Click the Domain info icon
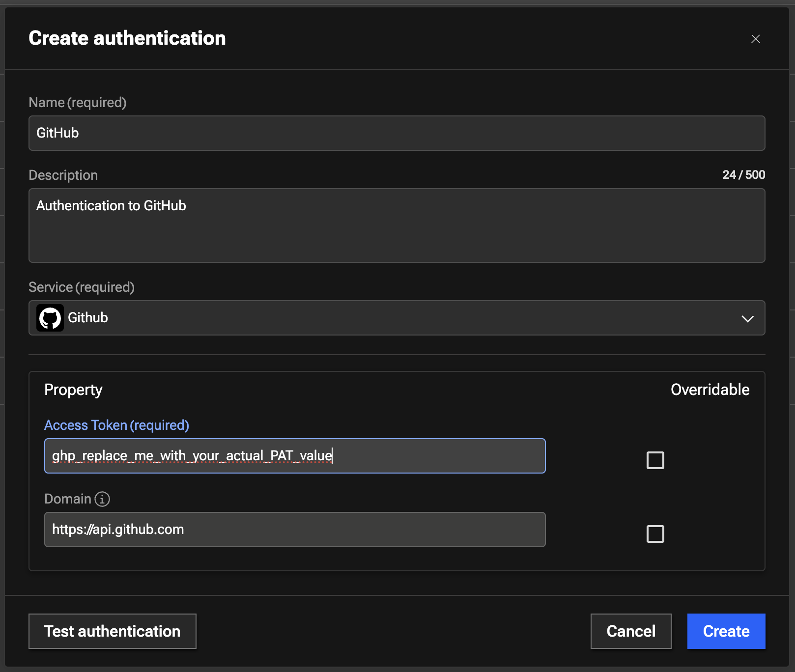The width and height of the screenshot is (795, 672). [x=102, y=499]
